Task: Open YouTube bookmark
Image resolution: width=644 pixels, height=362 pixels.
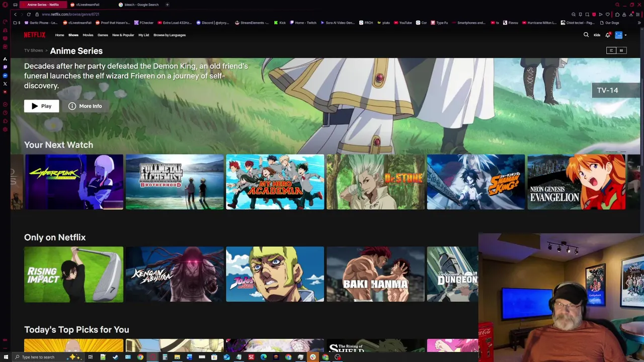Action: 403,23
